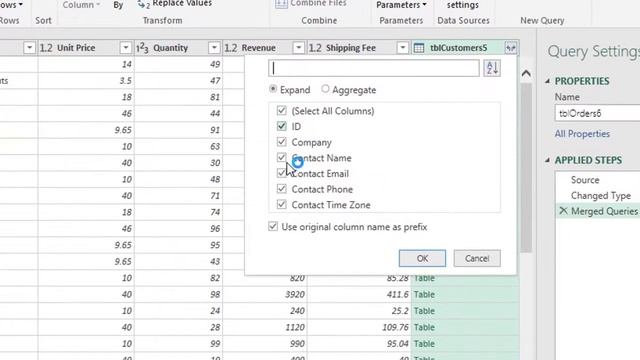Viewport: 640px width, 360px height.
Task: Click the Quantity value 49
Action: pos(215,64)
